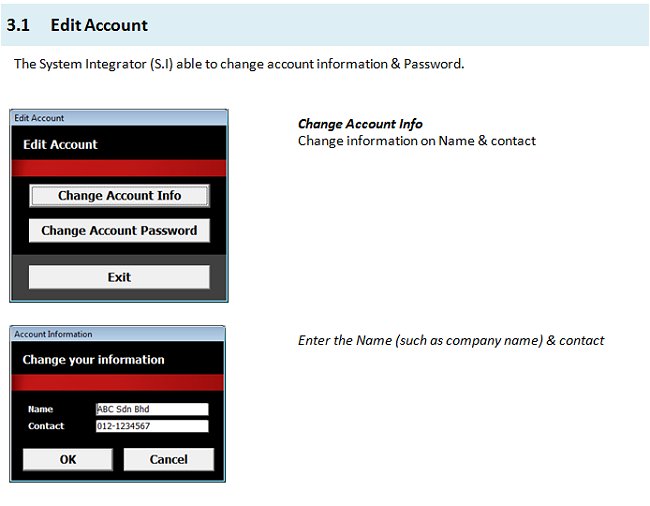Click the System Integrator description sentence
This screenshot has width=650, height=506.
[x=238, y=64]
